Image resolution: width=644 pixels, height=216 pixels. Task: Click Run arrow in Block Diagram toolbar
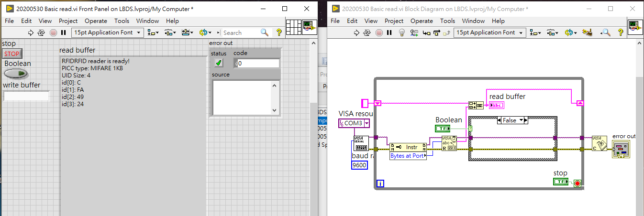[356, 32]
